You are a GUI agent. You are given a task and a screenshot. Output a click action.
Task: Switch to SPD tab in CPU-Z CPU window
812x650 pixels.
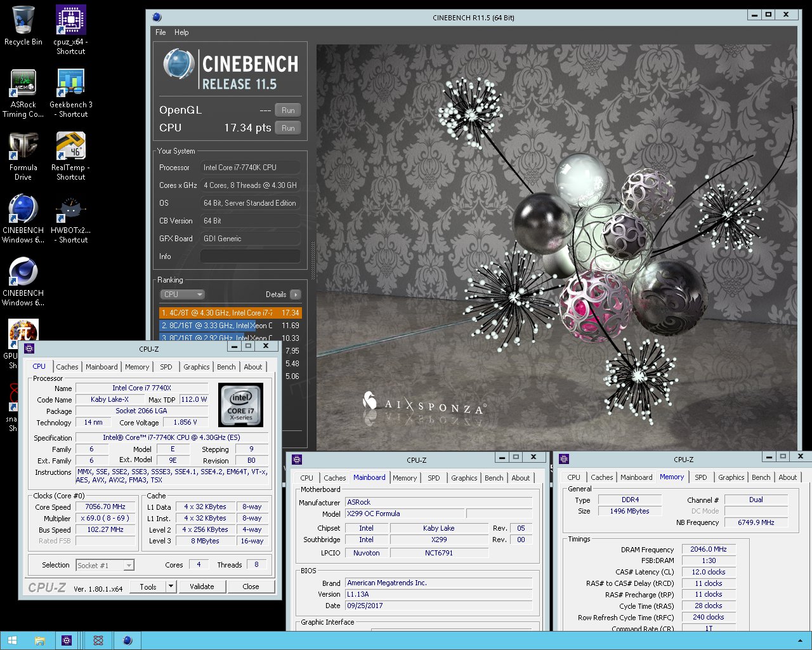click(166, 367)
